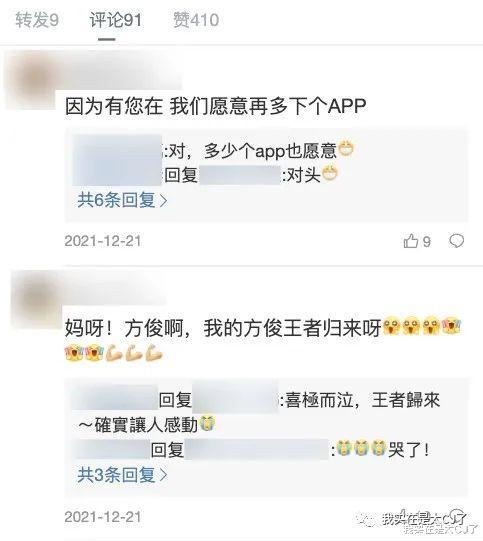Open first commenter's blurred avatar
Image resolution: width=483 pixels, height=541 pixels.
click(x=31, y=81)
